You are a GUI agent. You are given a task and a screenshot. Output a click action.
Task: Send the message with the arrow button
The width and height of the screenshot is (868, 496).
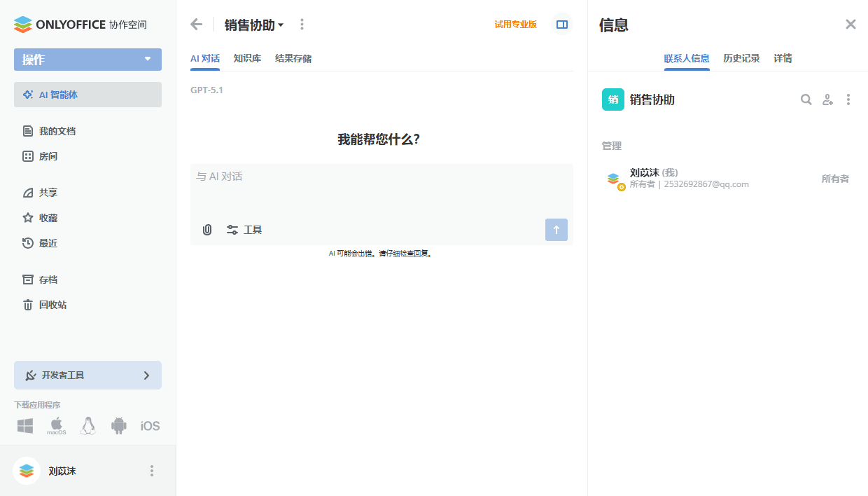[556, 230]
